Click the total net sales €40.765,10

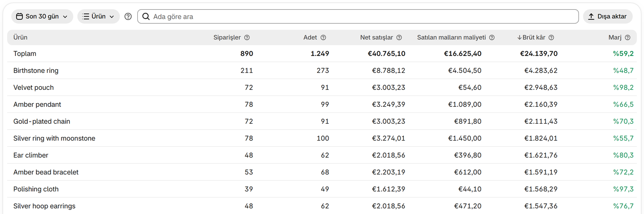pyautogui.click(x=386, y=53)
